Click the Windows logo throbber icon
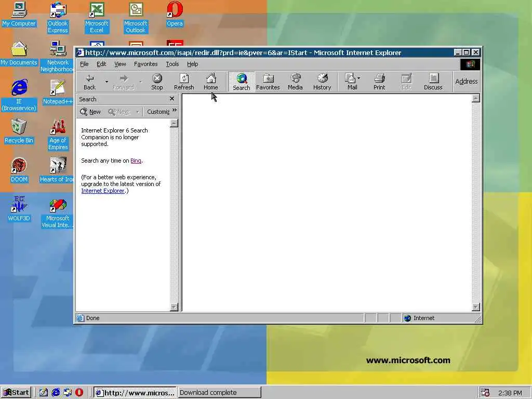 click(470, 64)
